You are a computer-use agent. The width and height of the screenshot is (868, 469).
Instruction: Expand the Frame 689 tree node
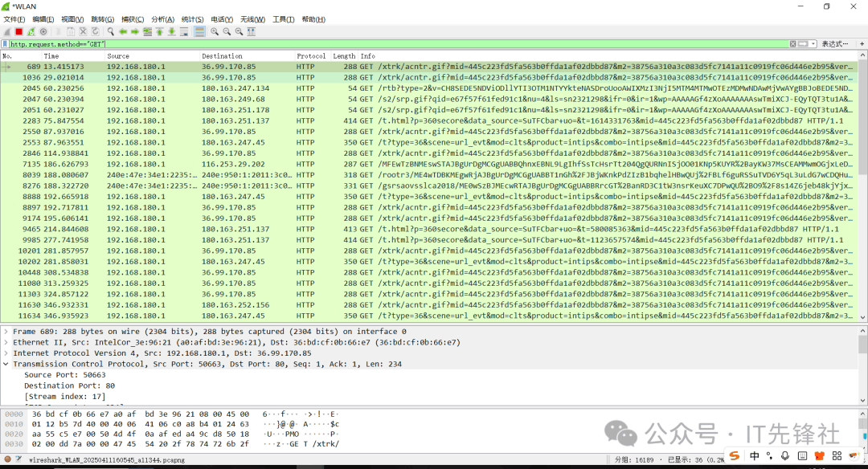click(x=6, y=332)
